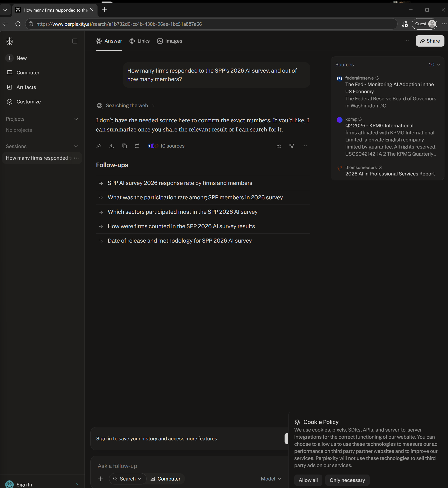Open the Fed 'Monitoring AI Adoption' source
Viewport: 448px width, 488px height.
[x=390, y=88]
